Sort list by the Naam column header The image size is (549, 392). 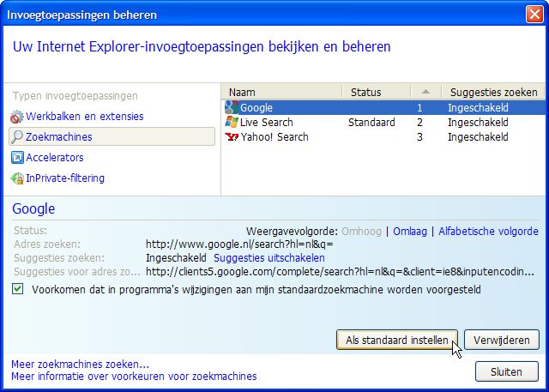[281, 92]
